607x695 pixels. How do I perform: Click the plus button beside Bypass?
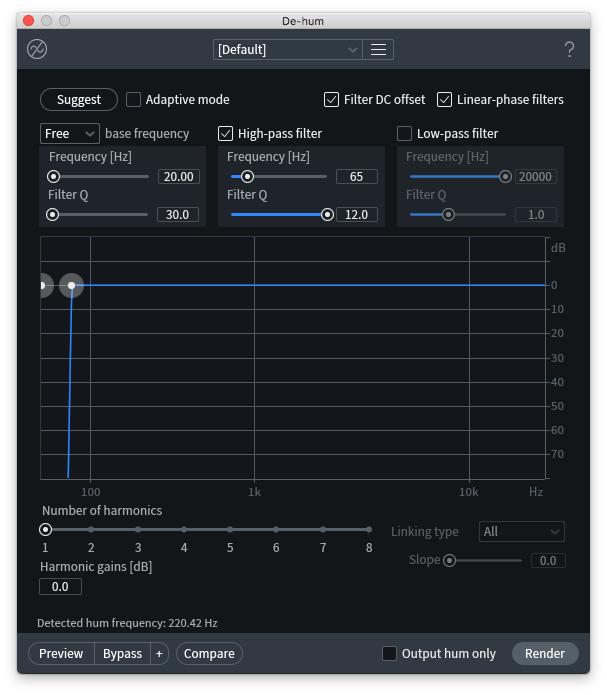(x=159, y=654)
